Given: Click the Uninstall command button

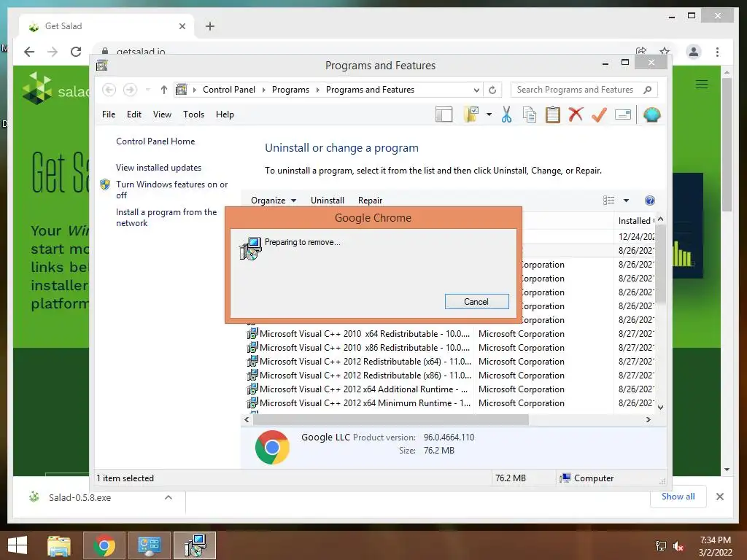Looking at the screenshot, I should click(328, 201).
